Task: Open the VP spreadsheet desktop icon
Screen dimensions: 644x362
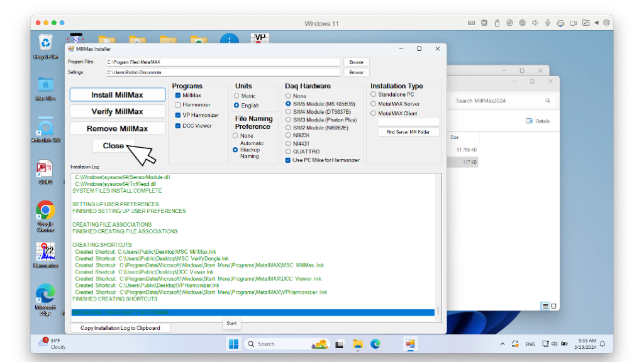Action: pyautogui.click(x=260, y=38)
